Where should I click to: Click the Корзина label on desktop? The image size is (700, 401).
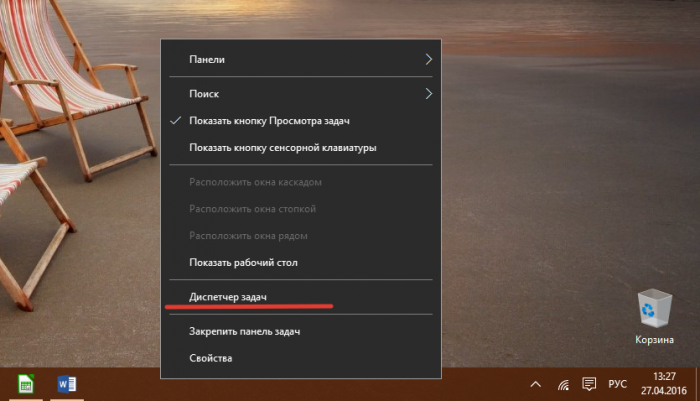[654, 340]
